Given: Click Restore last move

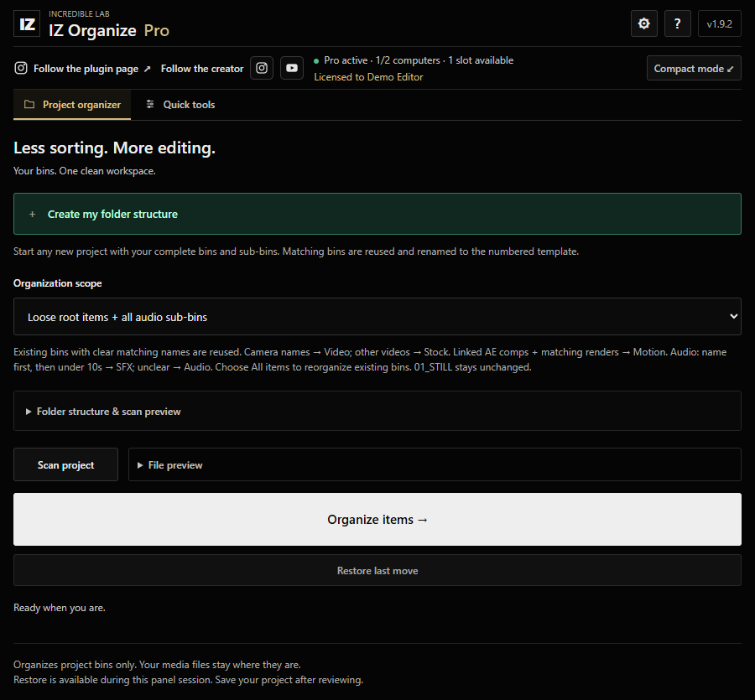Looking at the screenshot, I should click(x=377, y=571).
